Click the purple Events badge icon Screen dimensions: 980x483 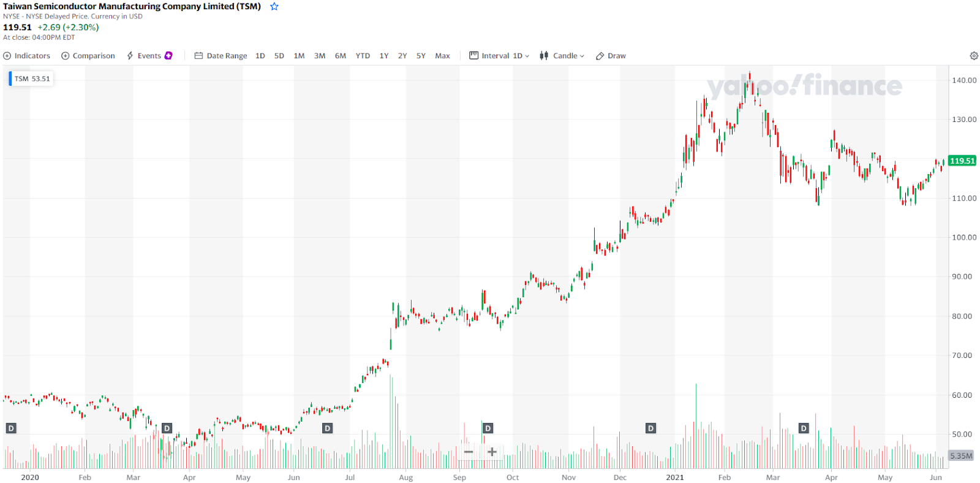coord(168,56)
